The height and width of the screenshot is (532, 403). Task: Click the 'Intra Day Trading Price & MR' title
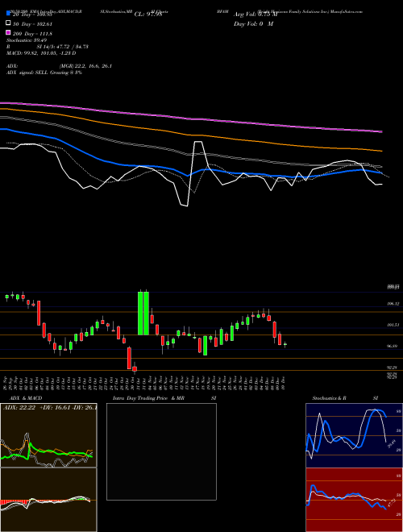148,398
